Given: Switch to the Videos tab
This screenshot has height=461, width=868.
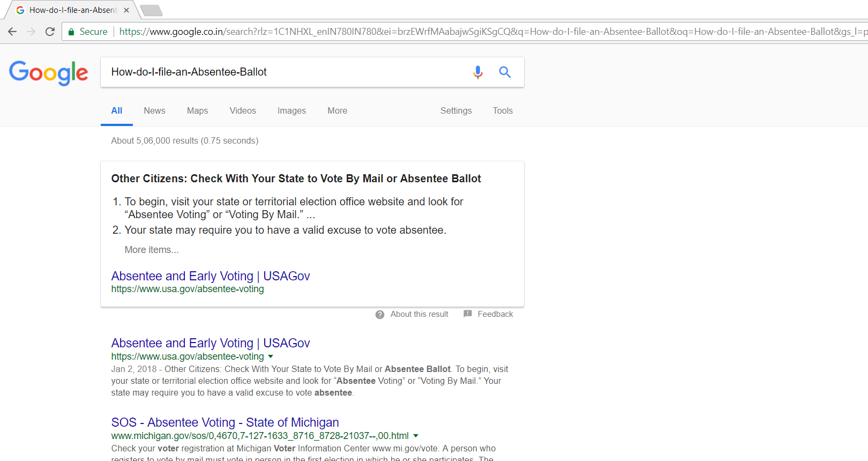Looking at the screenshot, I should pyautogui.click(x=243, y=111).
